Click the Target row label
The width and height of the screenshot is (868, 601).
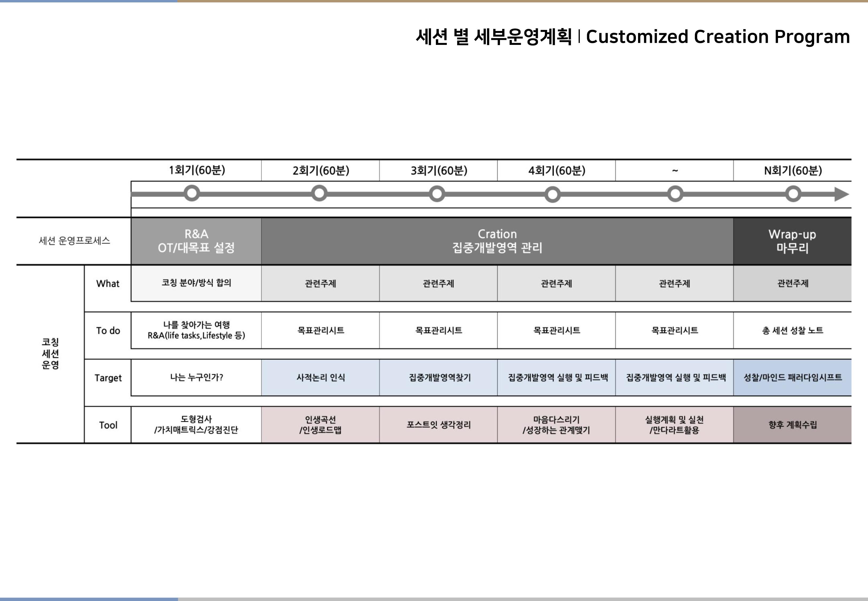click(x=108, y=378)
